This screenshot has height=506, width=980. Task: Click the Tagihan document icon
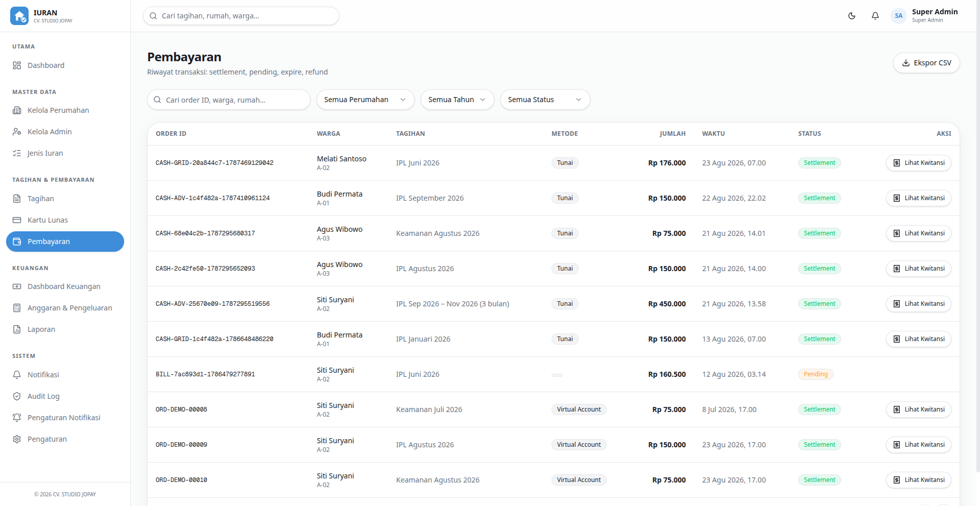tap(17, 199)
